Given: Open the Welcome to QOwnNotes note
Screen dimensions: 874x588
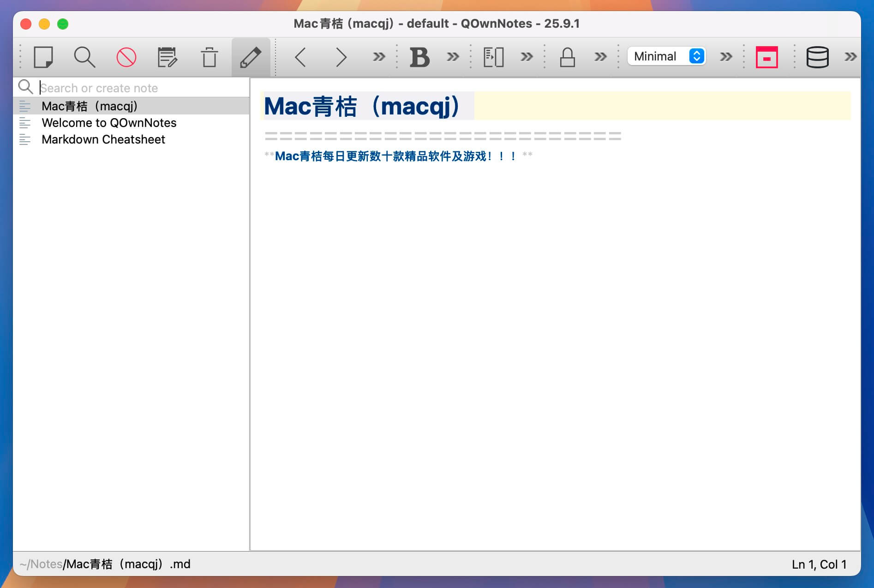Looking at the screenshot, I should click(132, 123).
